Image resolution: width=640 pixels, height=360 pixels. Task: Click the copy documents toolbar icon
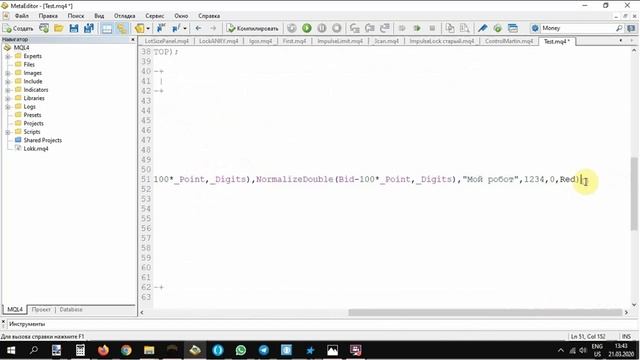[x=450, y=28]
